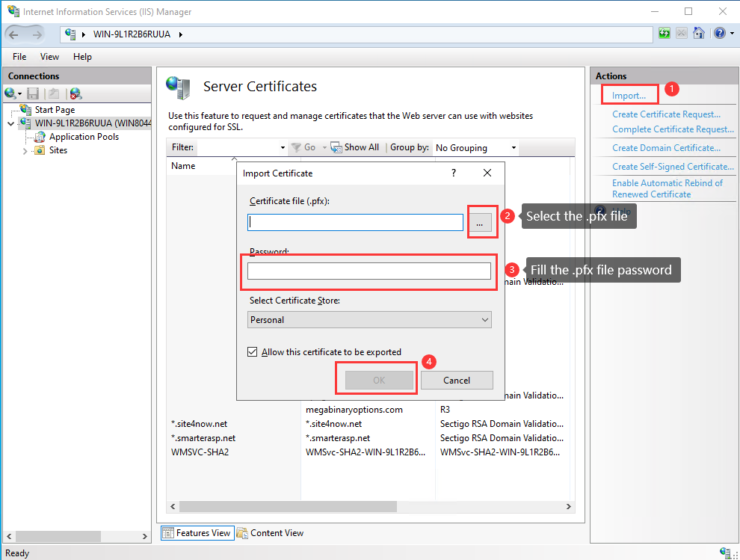Click the Back navigation arrow
The width and height of the screenshot is (740, 560).
click(13, 34)
